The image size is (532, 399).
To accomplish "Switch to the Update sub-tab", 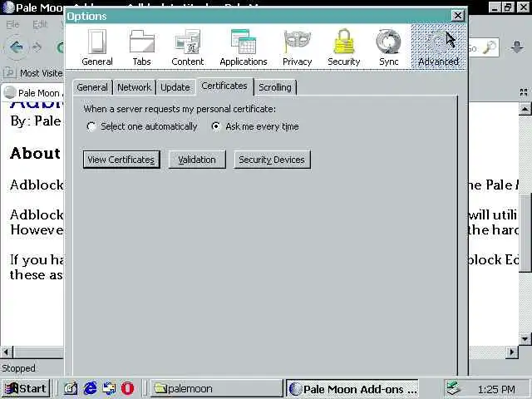I will pyautogui.click(x=175, y=87).
